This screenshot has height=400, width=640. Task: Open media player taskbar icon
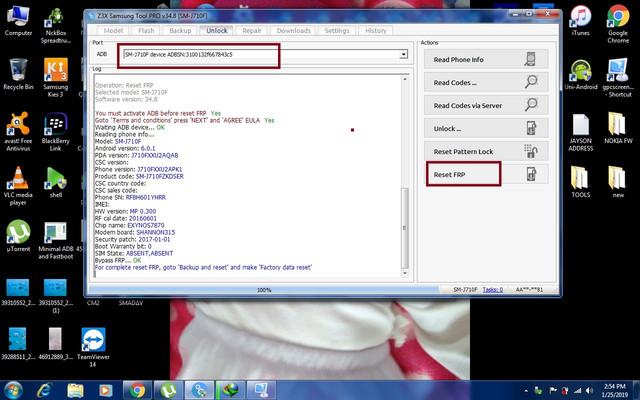point(105,390)
